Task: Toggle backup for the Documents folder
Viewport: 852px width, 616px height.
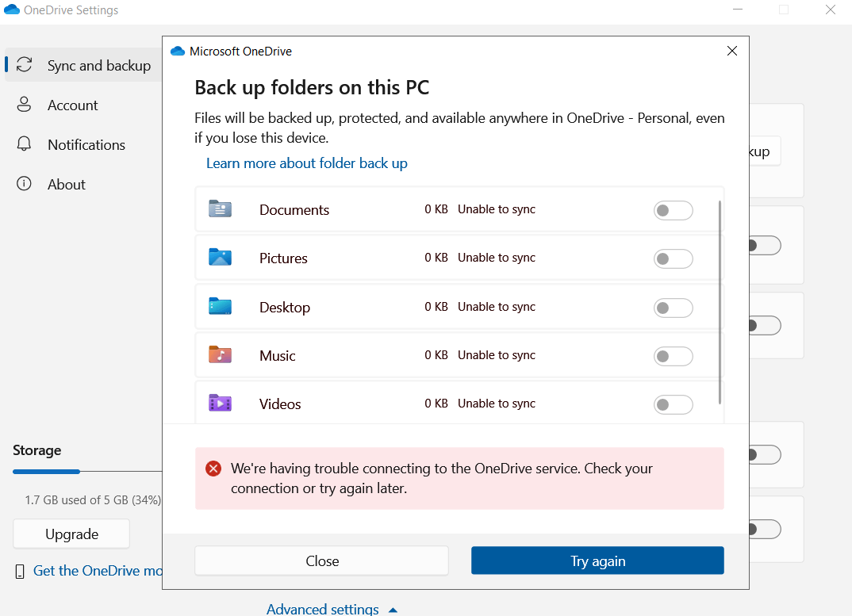Action: tap(674, 210)
